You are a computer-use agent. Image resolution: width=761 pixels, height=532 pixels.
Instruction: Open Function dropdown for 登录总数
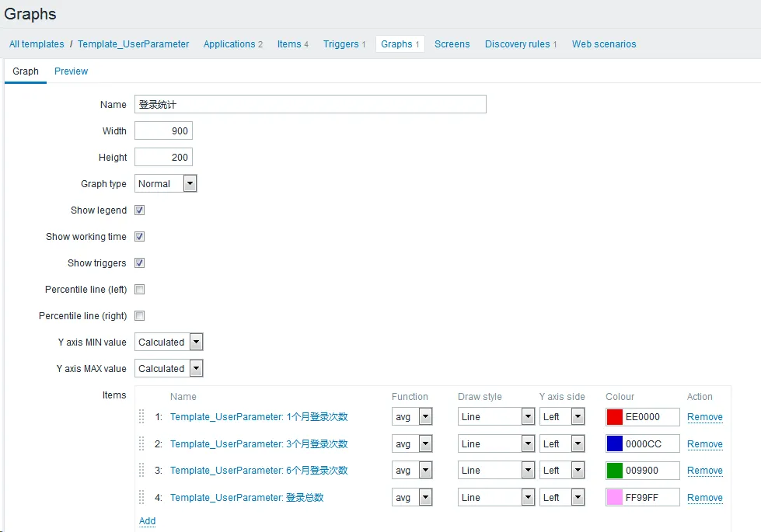[x=412, y=497]
